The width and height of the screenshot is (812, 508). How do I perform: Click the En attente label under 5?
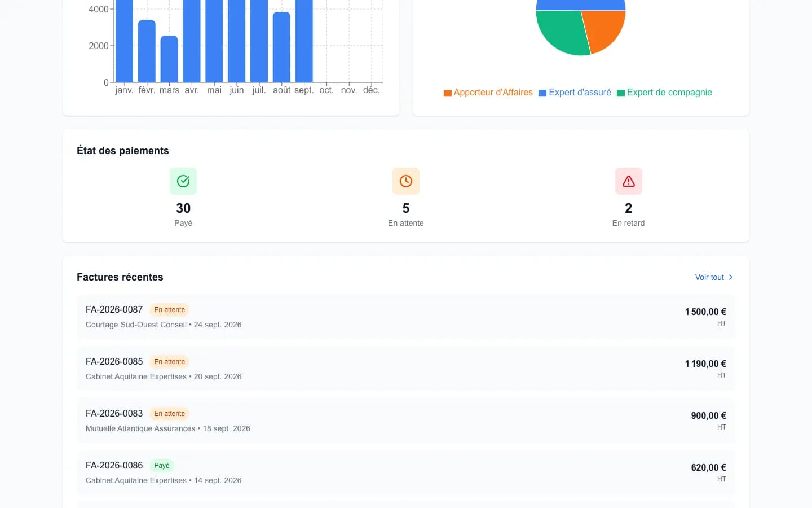pos(406,223)
